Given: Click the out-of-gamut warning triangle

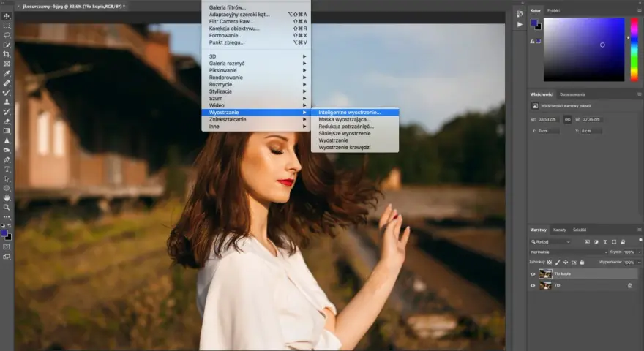Looking at the screenshot, I should click(532, 41).
